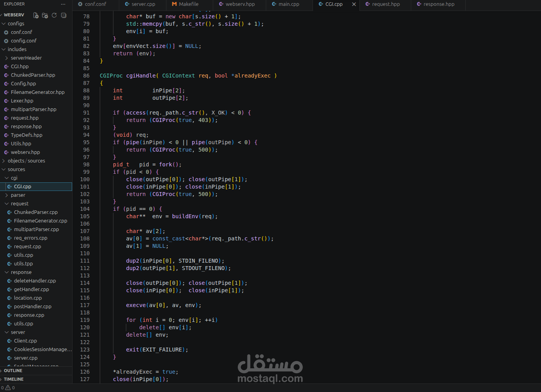The height and width of the screenshot is (392, 541).
Task: Open Utils.hpp file
Action: (21, 144)
